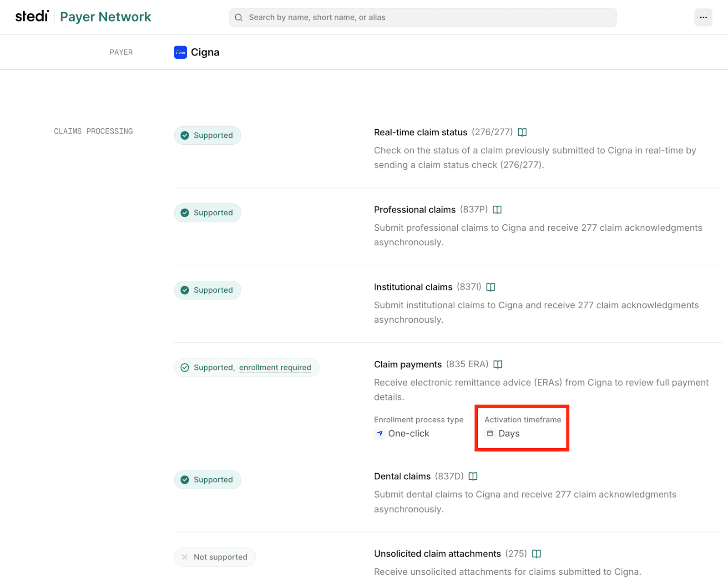Open docs icon beside Unsolicited claim attachments

(536, 554)
